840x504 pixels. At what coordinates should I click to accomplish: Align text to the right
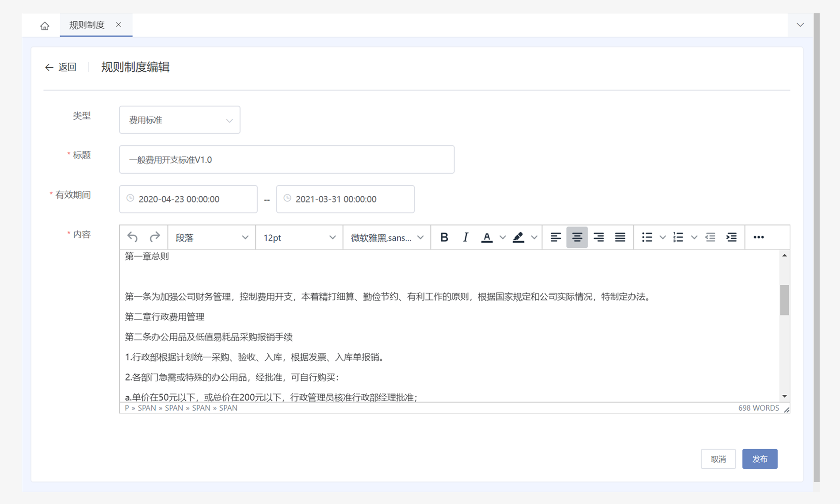pyautogui.click(x=598, y=237)
